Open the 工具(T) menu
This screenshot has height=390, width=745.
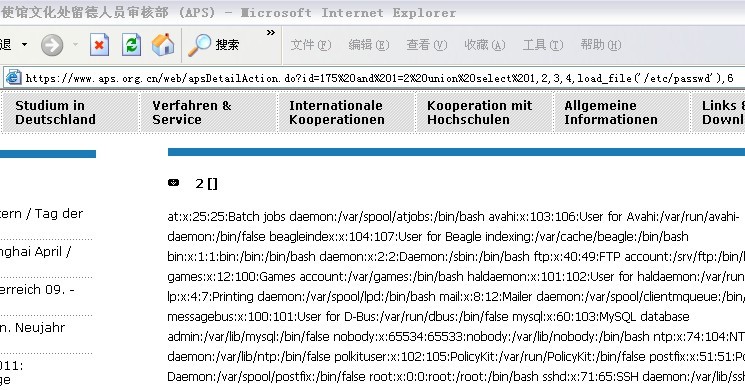coord(543,45)
